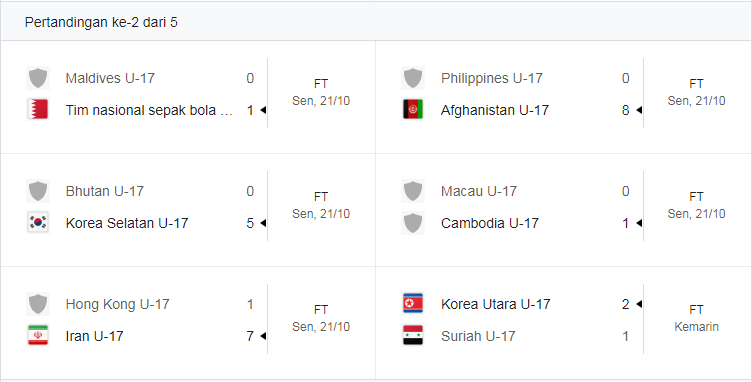Select the Iran U-17 team name
Screen dimensions: 752x382
click(x=94, y=336)
